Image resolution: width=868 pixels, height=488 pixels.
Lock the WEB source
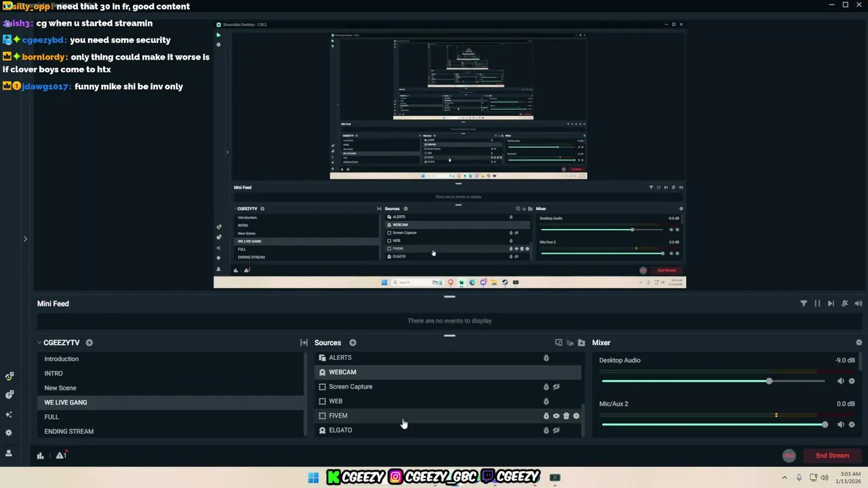click(x=546, y=401)
